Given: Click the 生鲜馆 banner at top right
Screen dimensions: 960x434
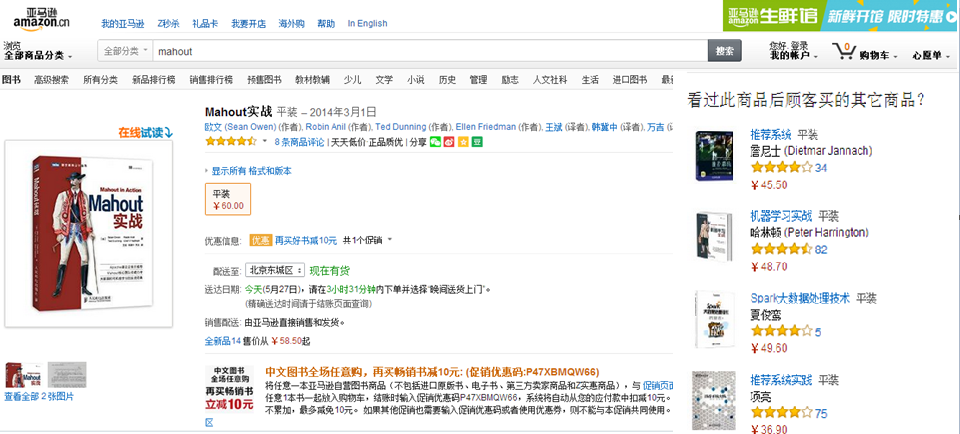Looking at the screenshot, I should click(841, 16).
